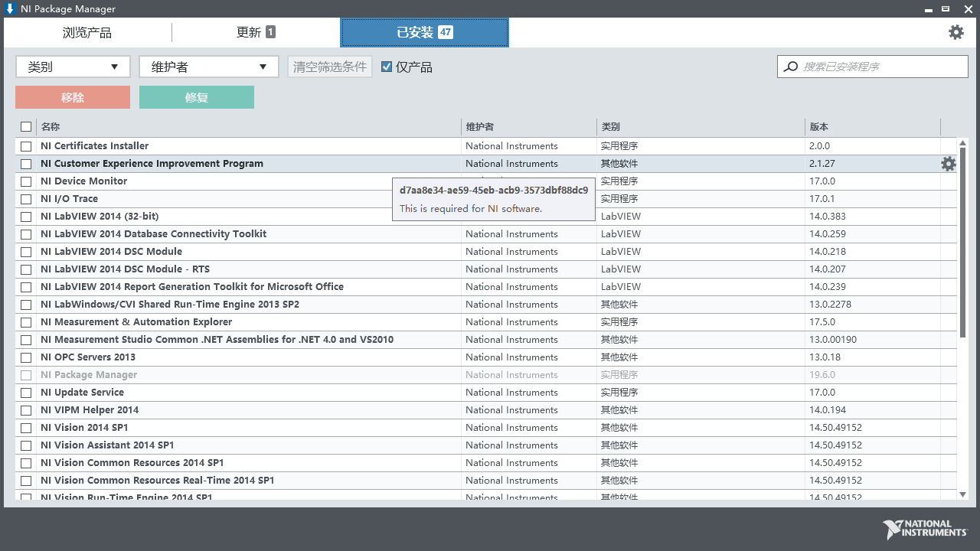Click the National Instruments logo
The height and width of the screenshot is (551, 980).
coord(925,530)
